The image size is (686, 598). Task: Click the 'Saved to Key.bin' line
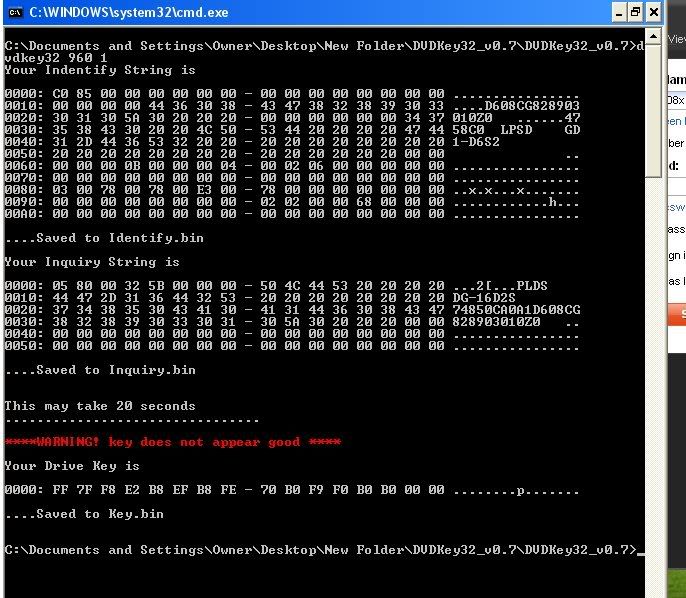click(x=84, y=514)
